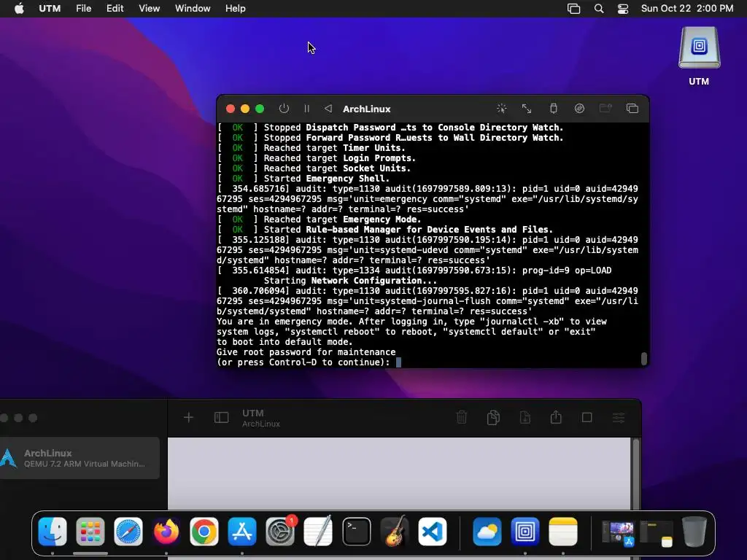
Task: Click the terminal password prompt input area
Action: [x=399, y=362]
